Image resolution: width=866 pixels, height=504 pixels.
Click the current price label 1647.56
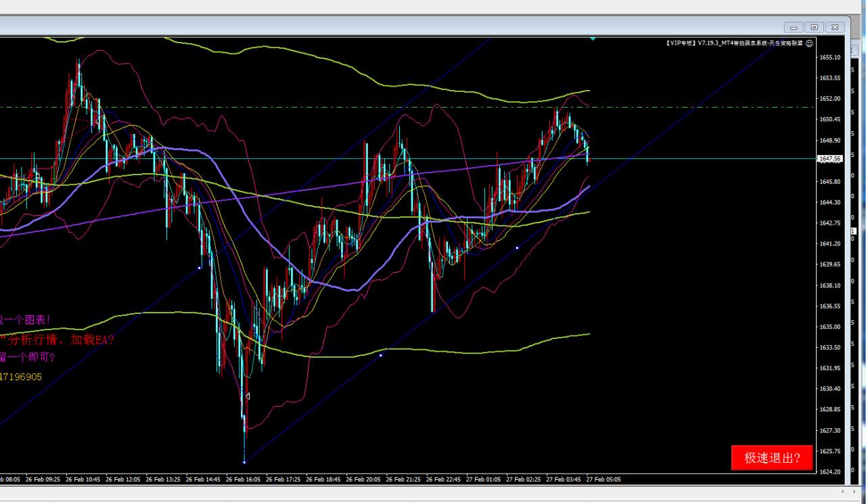click(829, 158)
